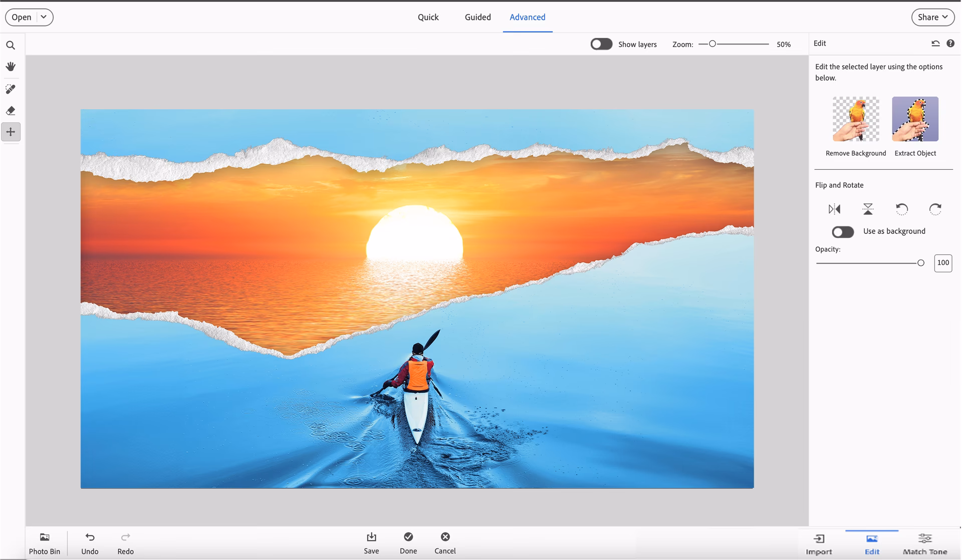962x560 pixels.
Task: Select the Spot Healing Brush tool
Action: (11, 89)
